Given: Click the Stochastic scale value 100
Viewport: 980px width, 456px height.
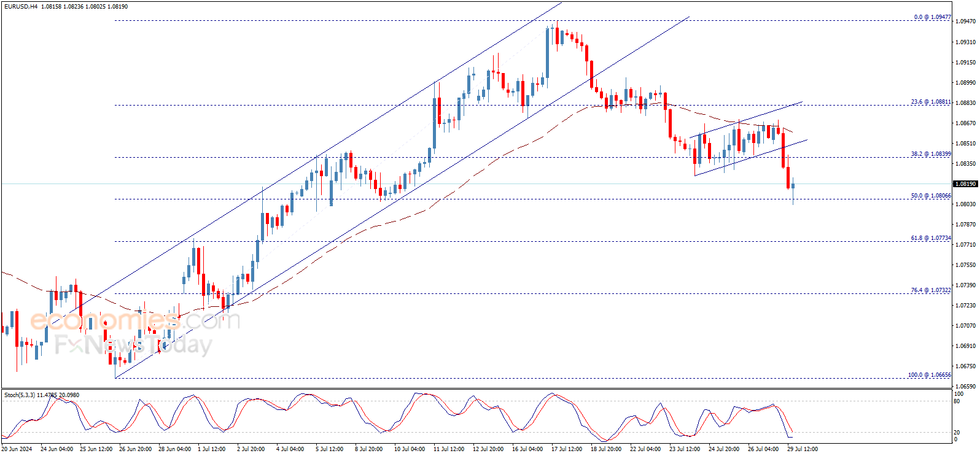Looking at the screenshot, I should pos(959,393).
